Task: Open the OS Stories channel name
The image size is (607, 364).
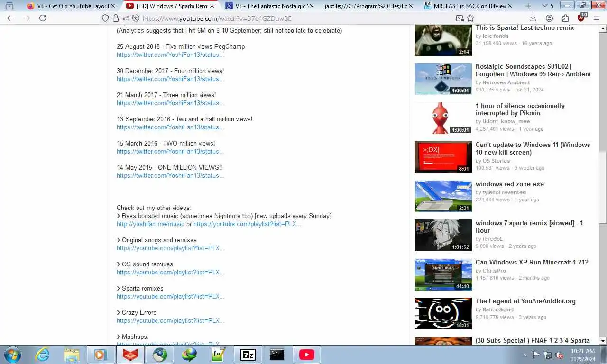Action: point(496,161)
